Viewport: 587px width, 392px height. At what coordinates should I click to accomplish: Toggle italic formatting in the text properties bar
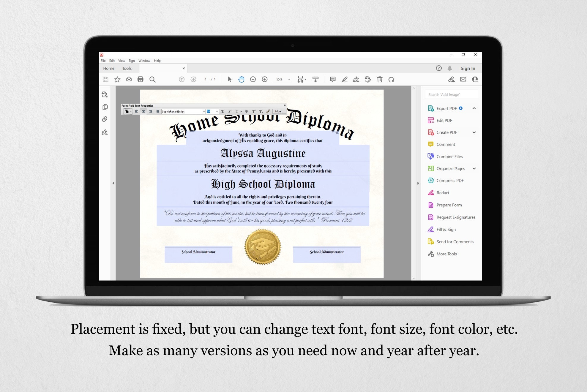click(x=230, y=111)
